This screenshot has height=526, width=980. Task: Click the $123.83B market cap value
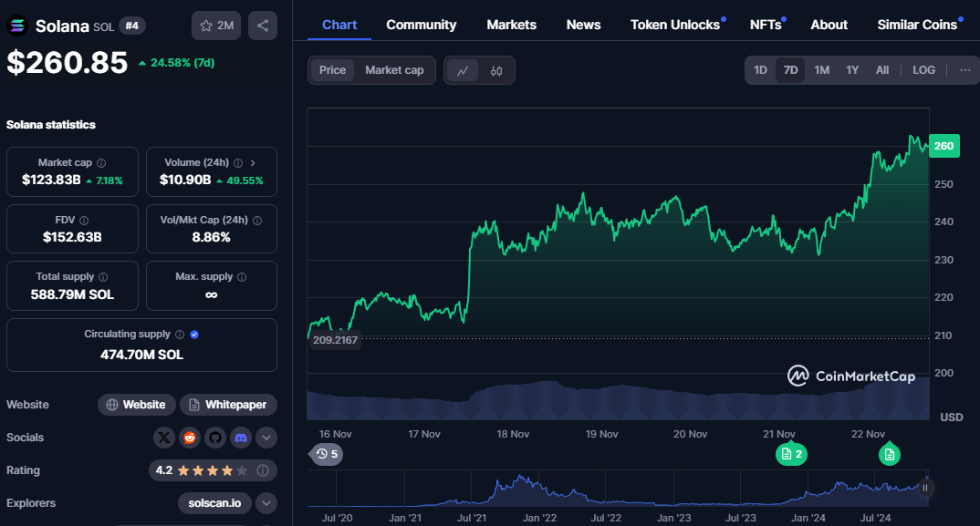tap(51, 180)
